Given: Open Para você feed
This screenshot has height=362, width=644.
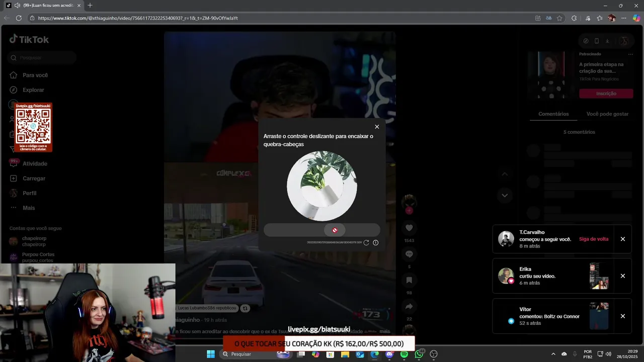Looking at the screenshot, I should point(29,75).
